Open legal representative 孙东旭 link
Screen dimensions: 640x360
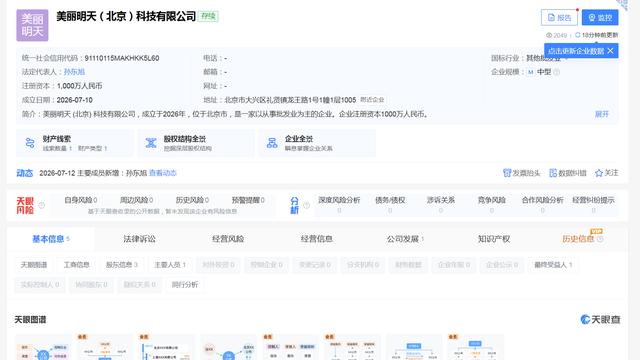(74, 72)
